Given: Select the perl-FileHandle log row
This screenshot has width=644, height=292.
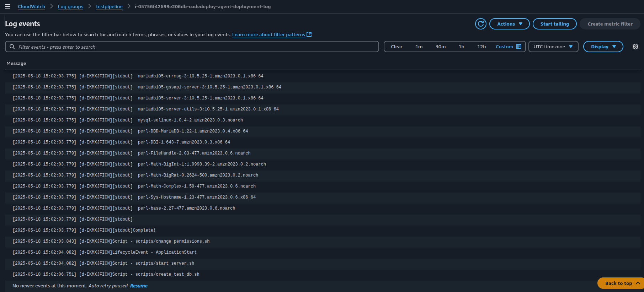Looking at the screenshot, I should (x=323, y=153).
